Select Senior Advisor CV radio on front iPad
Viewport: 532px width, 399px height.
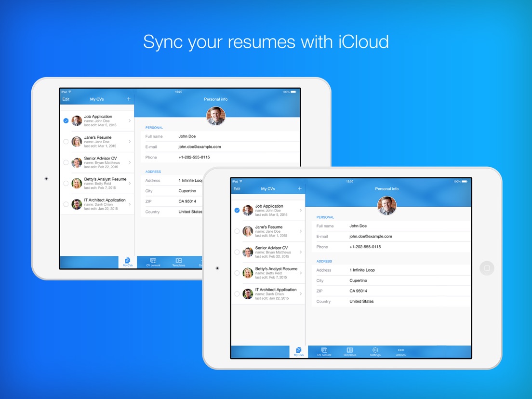[x=237, y=252]
